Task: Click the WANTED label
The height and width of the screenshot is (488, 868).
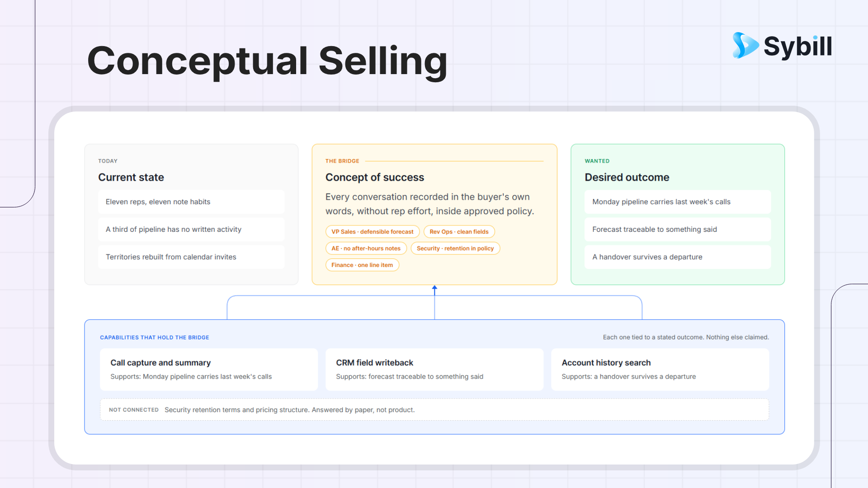Action: point(597,161)
